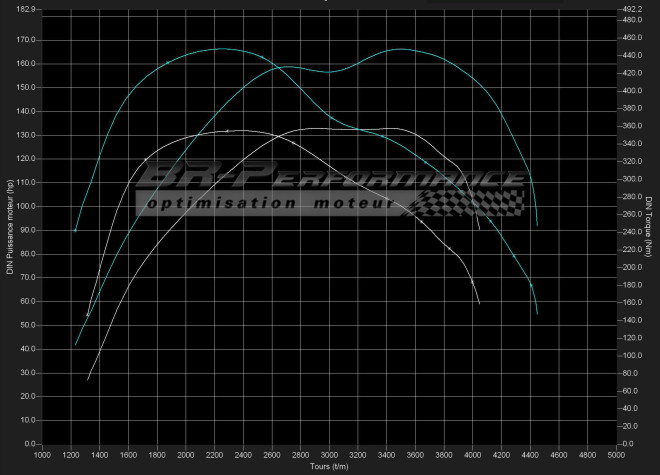The width and height of the screenshot is (660, 475).
Task: Click the BR-Performance watermark logo
Action: coord(330,180)
